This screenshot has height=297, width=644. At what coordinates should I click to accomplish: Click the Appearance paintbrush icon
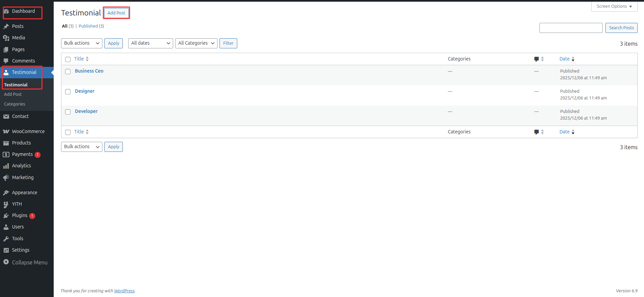[x=6, y=193]
